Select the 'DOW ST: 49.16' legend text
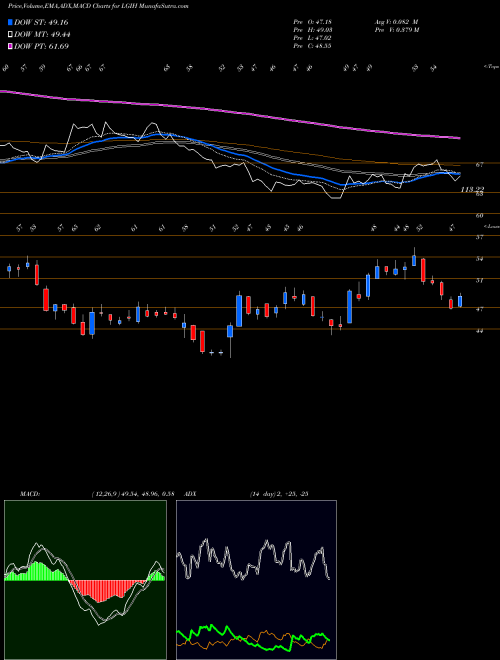The height and width of the screenshot is (660, 500). click(x=41, y=22)
